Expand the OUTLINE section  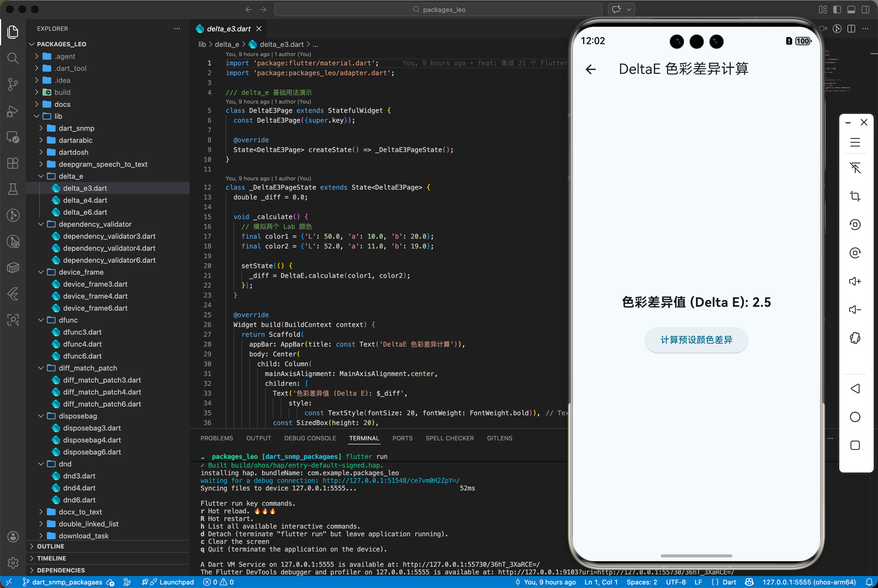(x=50, y=546)
